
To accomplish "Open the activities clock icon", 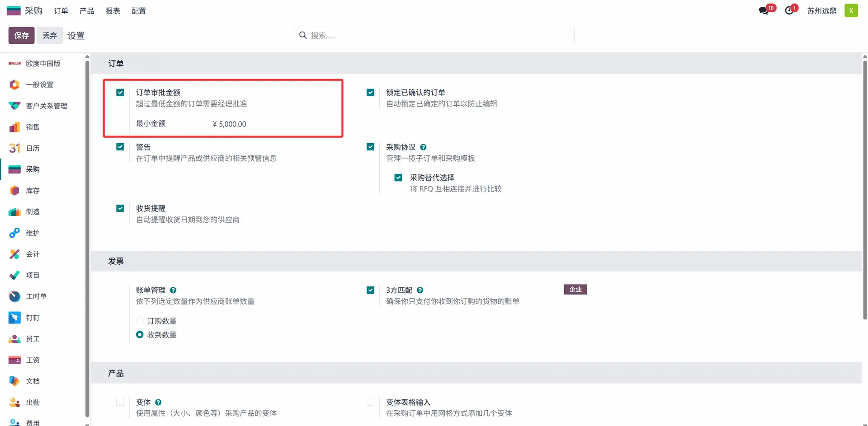I will [x=789, y=11].
